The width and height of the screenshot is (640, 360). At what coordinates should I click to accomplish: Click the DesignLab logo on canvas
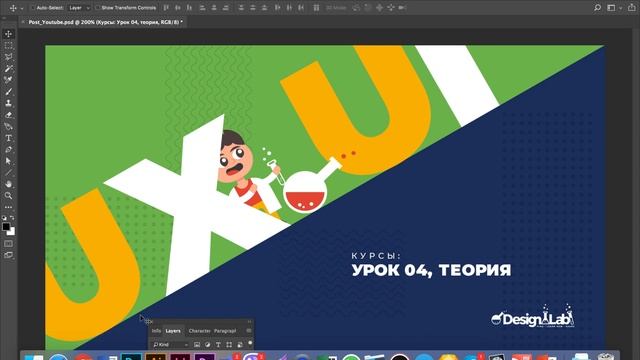coord(533,316)
